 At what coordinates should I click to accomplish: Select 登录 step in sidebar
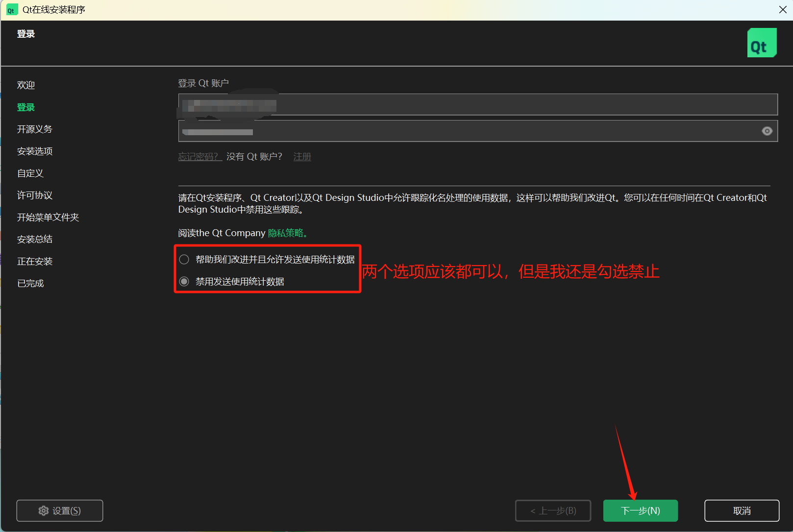click(x=26, y=107)
